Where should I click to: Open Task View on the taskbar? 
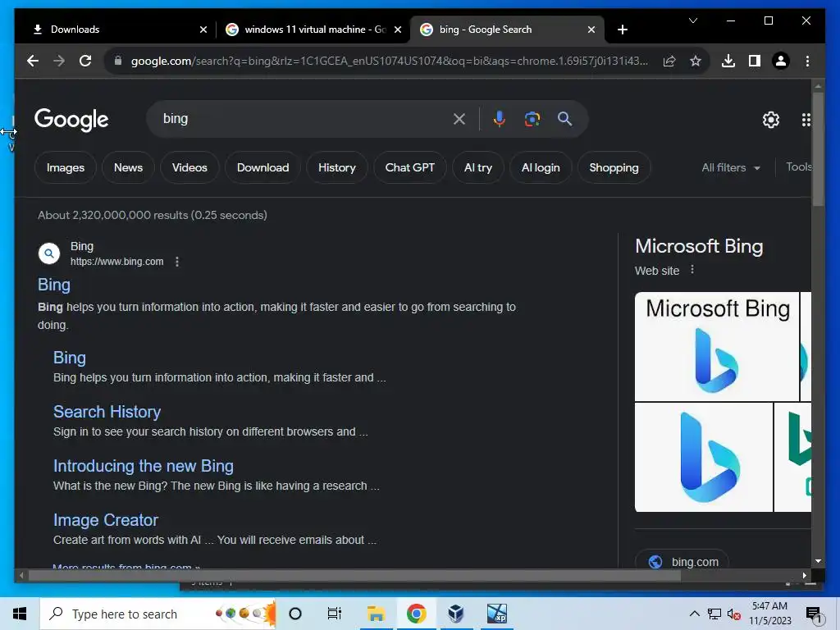335,614
